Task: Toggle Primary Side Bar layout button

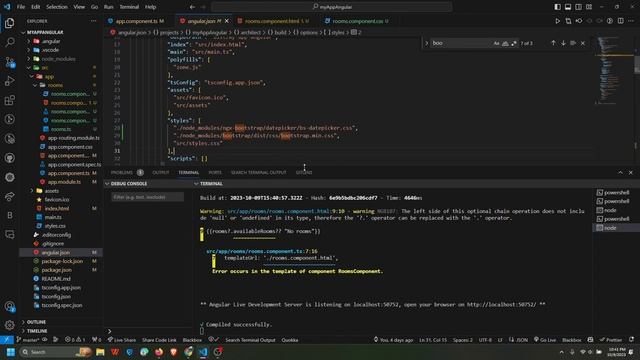Action: pyautogui.click(x=558, y=7)
